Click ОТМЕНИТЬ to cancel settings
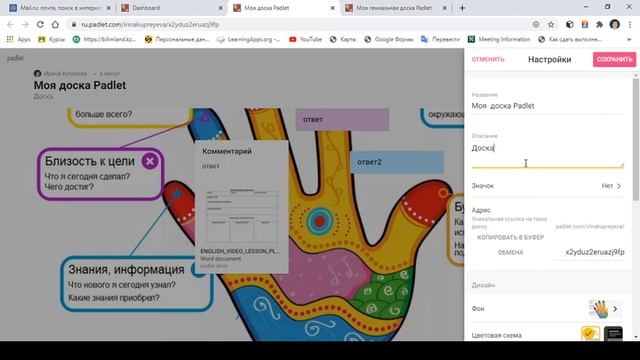Screen dimensions: 640x360 pos(488,59)
